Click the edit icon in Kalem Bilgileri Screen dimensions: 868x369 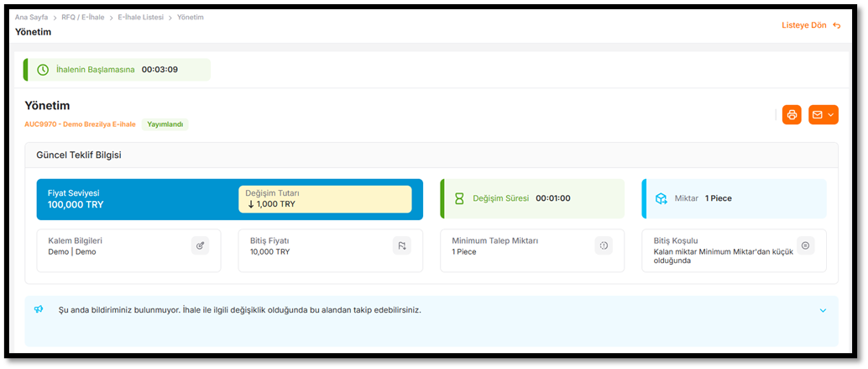pos(200,245)
